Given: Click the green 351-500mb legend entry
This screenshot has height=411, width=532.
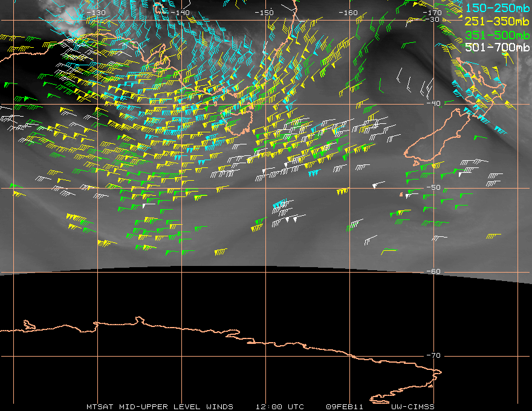Looking at the screenshot, I should point(498,34).
